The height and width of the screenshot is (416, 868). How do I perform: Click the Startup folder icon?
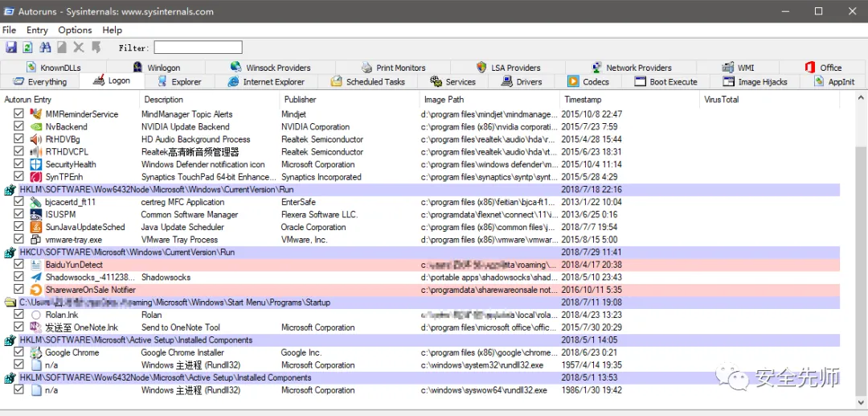(10, 303)
